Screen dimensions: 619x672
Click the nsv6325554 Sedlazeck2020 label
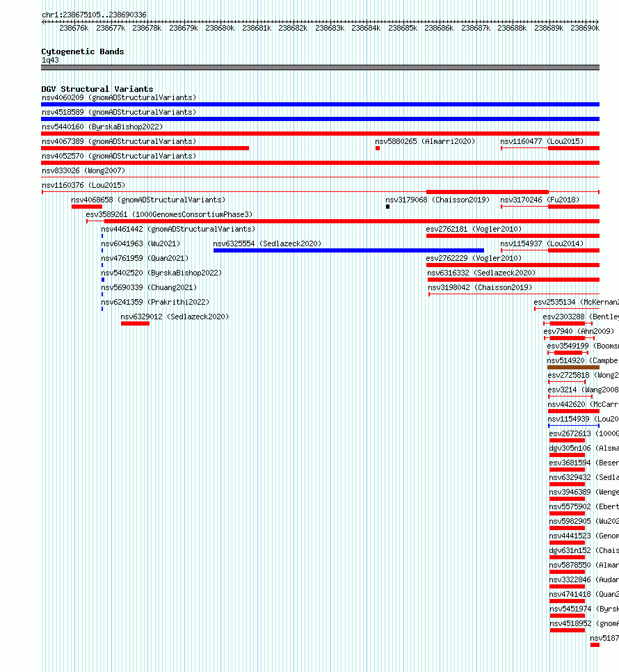pos(267,243)
